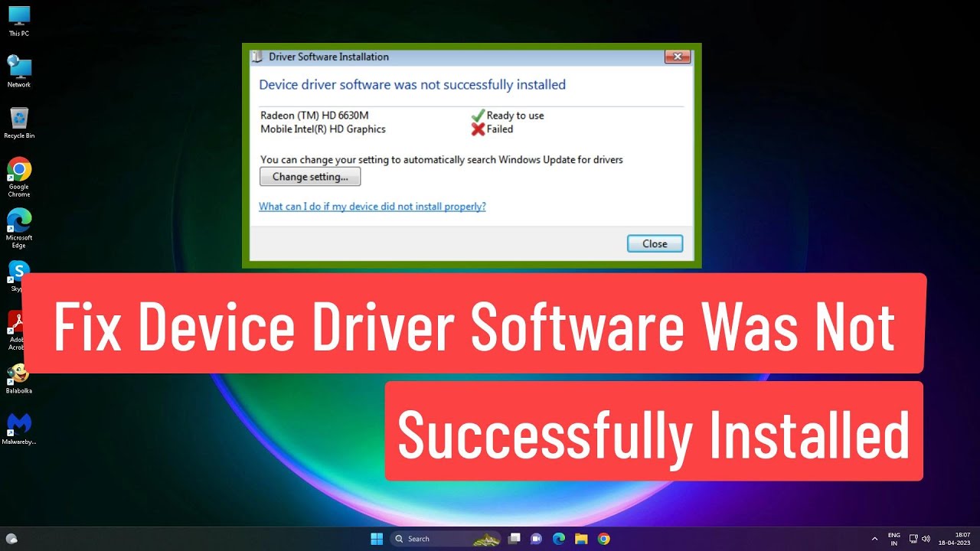This screenshot has height=551, width=980.
Task: Click the Close button in the driver dialog
Action: point(655,243)
